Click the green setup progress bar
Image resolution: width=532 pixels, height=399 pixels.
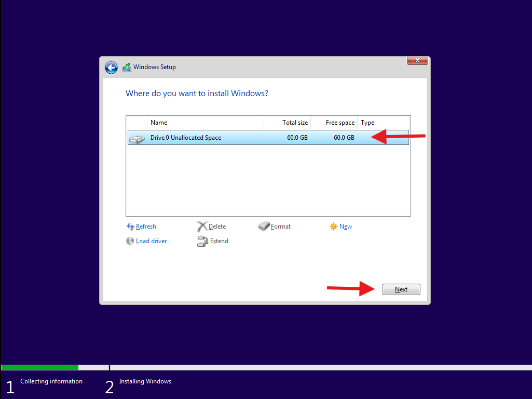pyautogui.click(x=39, y=367)
